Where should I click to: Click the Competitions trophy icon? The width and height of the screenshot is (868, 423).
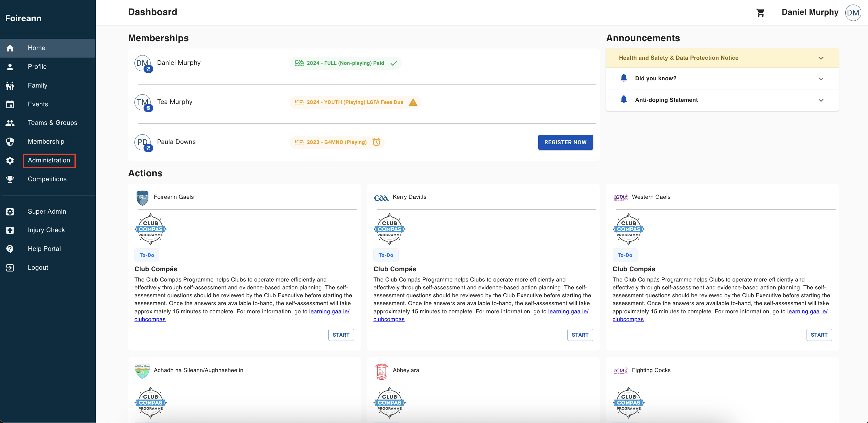[x=10, y=179]
